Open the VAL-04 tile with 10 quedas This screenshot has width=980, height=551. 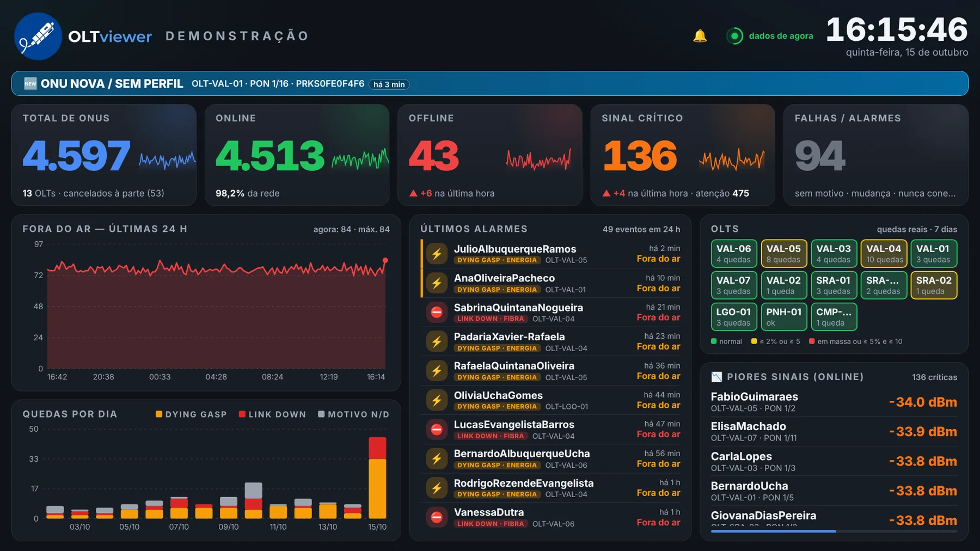point(884,254)
